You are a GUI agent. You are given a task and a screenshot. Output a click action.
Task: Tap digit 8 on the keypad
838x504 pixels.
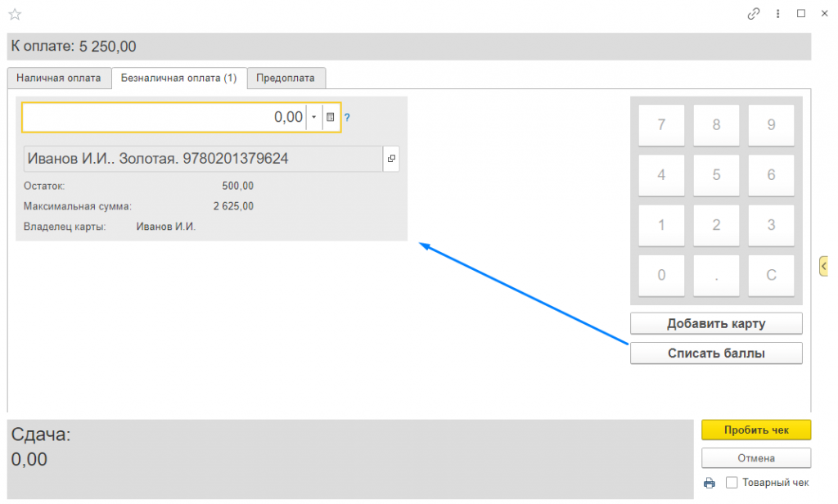click(x=716, y=125)
